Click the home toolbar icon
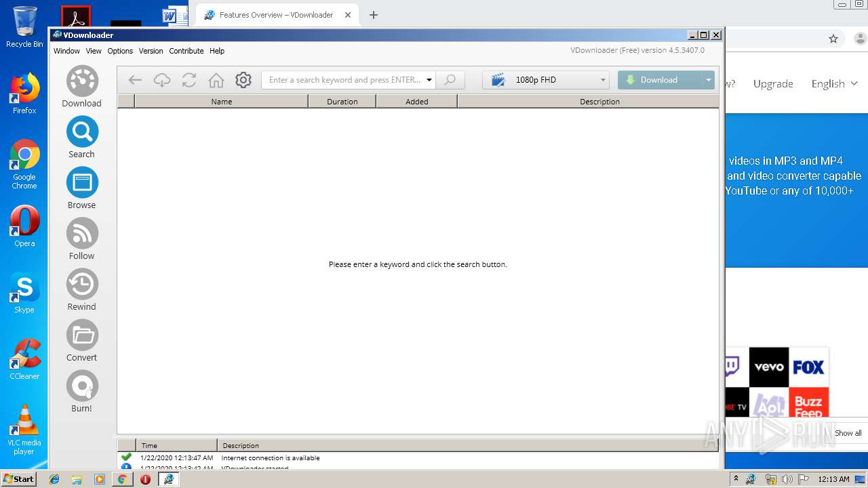This screenshot has width=868, height=488. point(216,80)
